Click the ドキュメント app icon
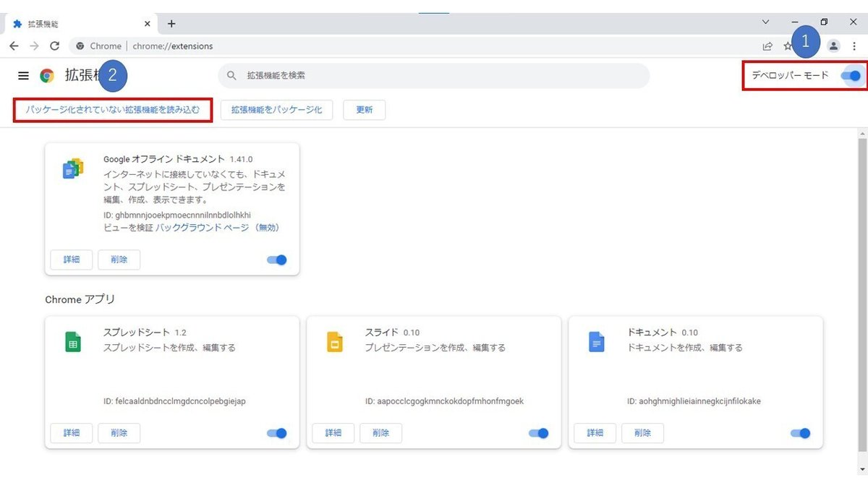The image size is (868, 488). (596, 342)
